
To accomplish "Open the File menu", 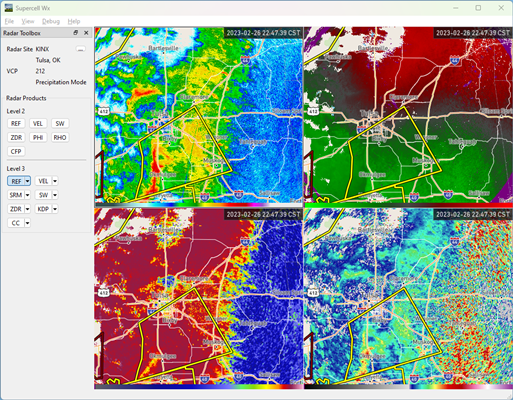I will pos(9,21).
